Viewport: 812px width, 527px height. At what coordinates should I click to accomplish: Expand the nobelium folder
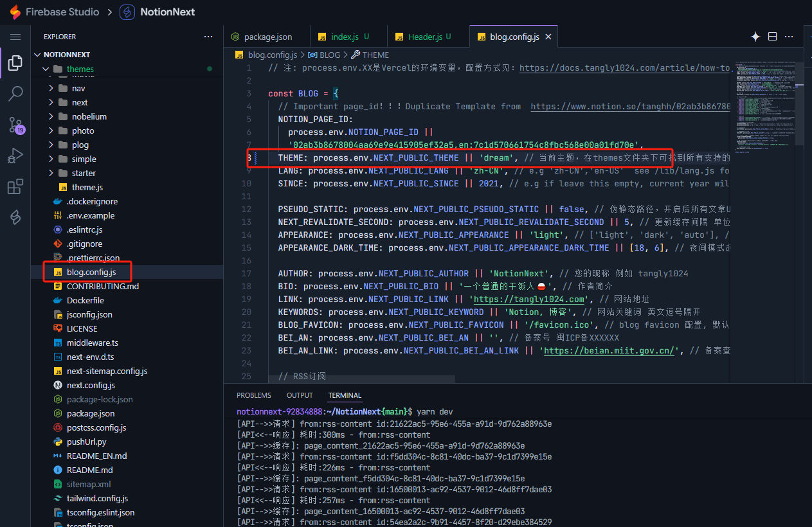pyautogui.click(x=51, y=116)
